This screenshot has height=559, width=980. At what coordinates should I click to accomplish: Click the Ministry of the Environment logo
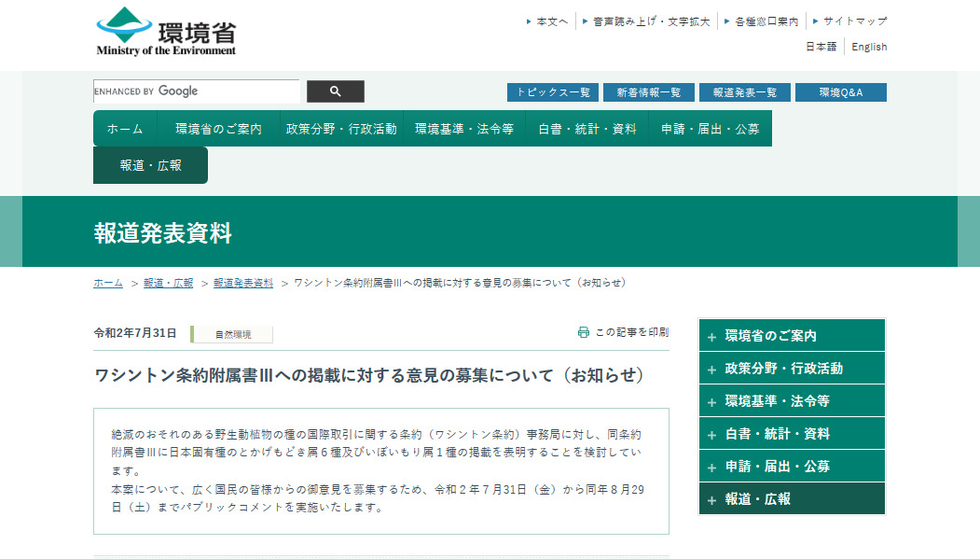tap(166, 32)
